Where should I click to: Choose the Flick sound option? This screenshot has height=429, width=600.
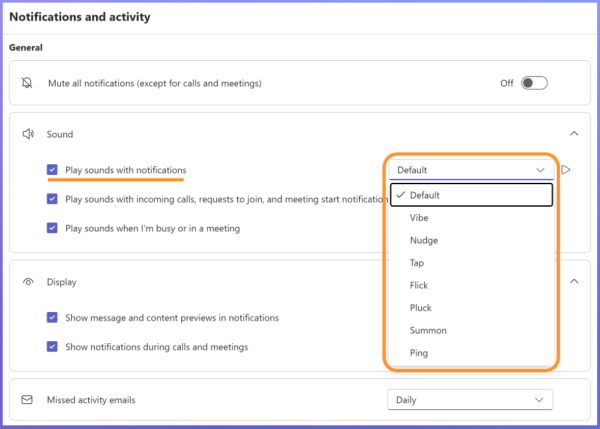(471, 285)
